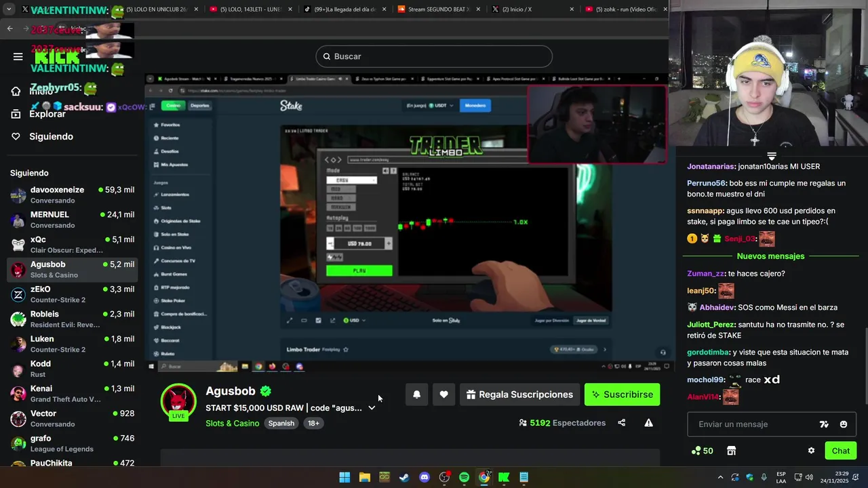Image resolution: width=868 pixels, height=488 pixels.
Task: Click the Spanish language tag
Action: point(281,423)
